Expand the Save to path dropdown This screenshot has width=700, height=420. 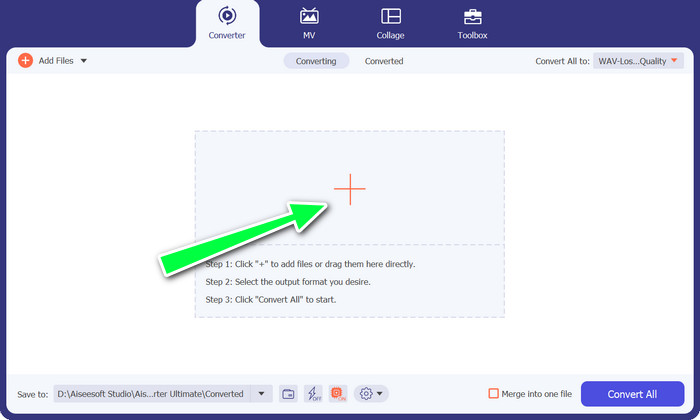[x=261, y=394]
